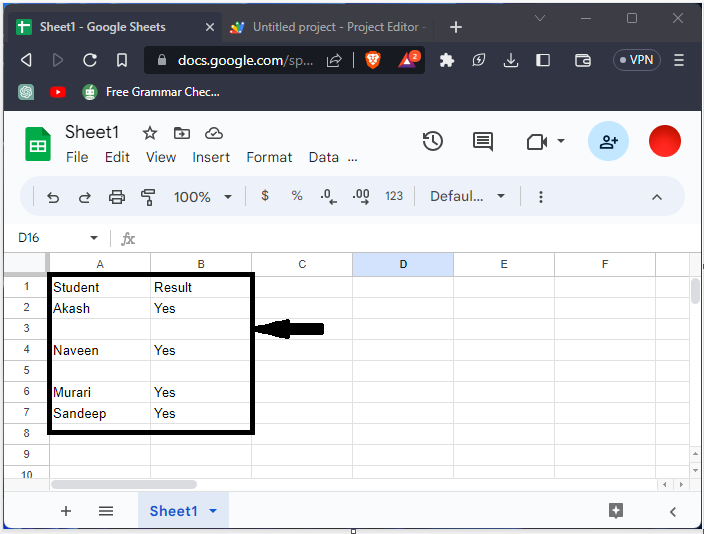This screenshot has width=704, height=534.
Task: Click the docs.google.com address bar
Action: (x=245, y=60)
